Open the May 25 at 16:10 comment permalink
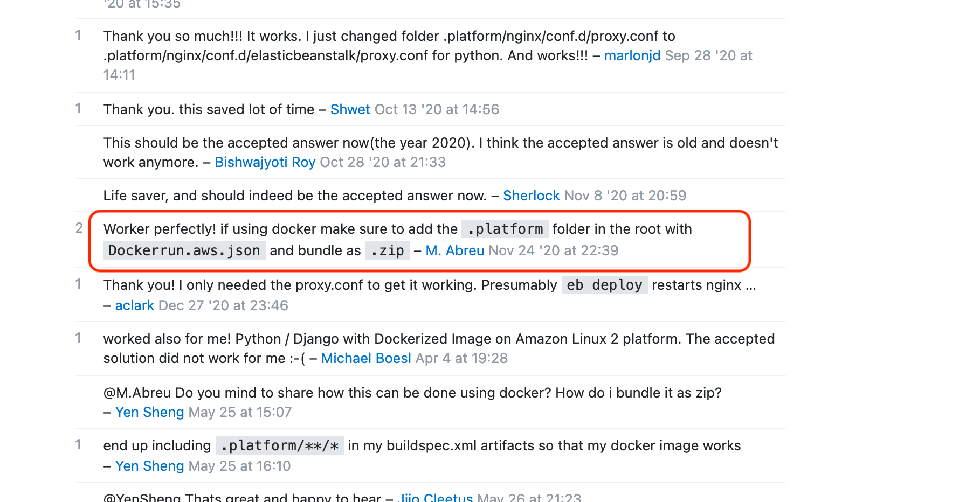Screen dimensions: 980x502 [239, 466]
